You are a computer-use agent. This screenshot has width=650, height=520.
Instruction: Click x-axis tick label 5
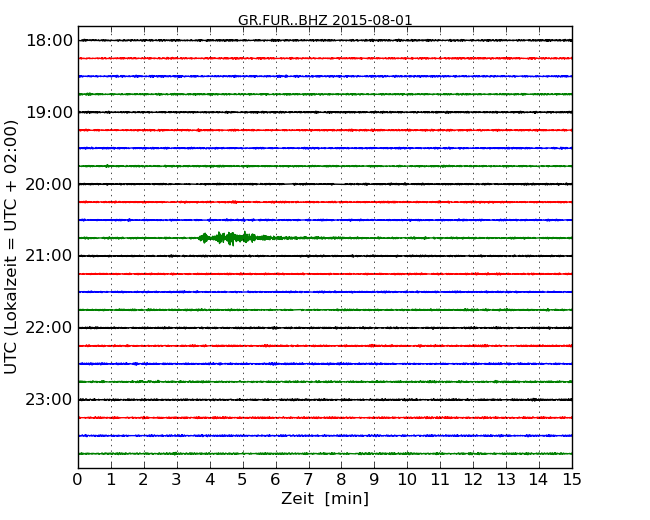[x=243, y=479]
